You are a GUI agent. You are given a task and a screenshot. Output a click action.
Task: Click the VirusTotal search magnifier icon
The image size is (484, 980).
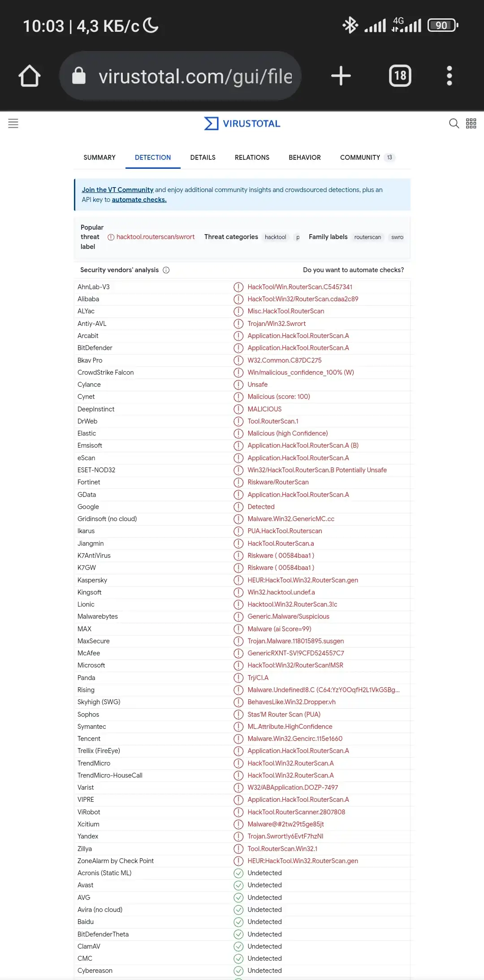click(x=454, y=124)
